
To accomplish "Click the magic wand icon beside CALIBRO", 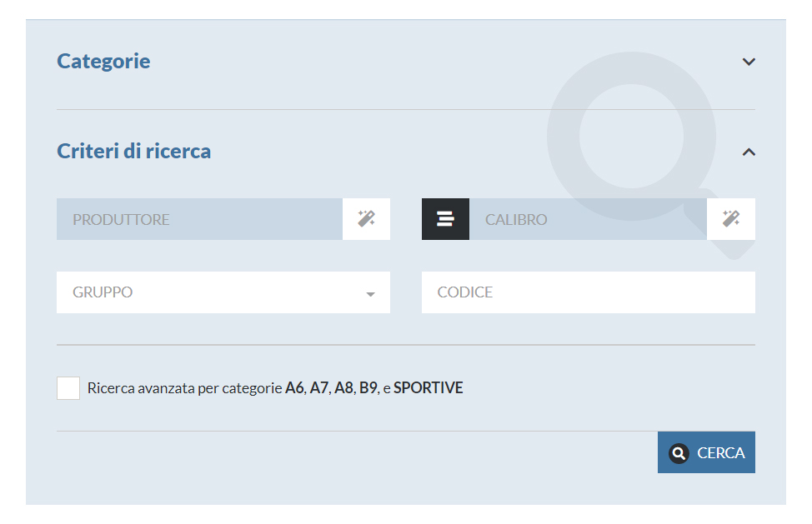I will point(730,219).
